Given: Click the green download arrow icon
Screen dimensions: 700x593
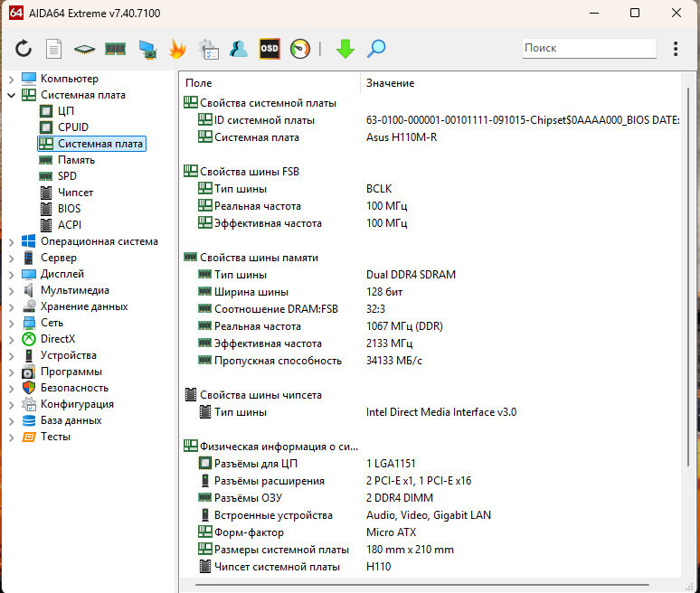Looking at the screenshot, I should click(x=345, y=49).
